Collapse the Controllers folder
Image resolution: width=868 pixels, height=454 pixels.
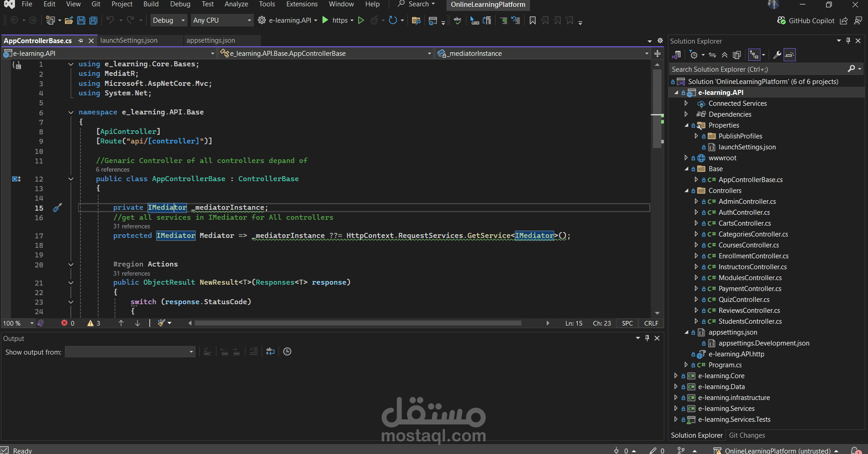[687, 191]
